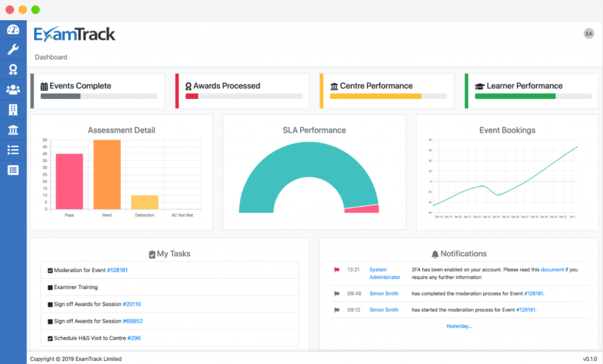The image size is (603, 364).
Task: Open centre link #296
Action: tap(134, 338)
